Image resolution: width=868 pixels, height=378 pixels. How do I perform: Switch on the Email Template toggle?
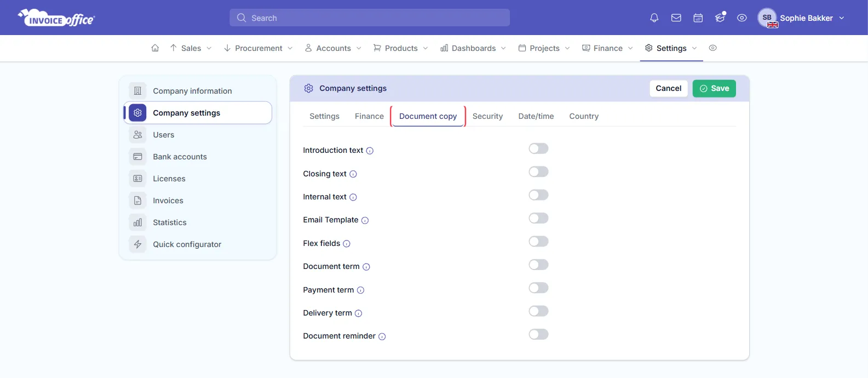[x=538, y=218]
